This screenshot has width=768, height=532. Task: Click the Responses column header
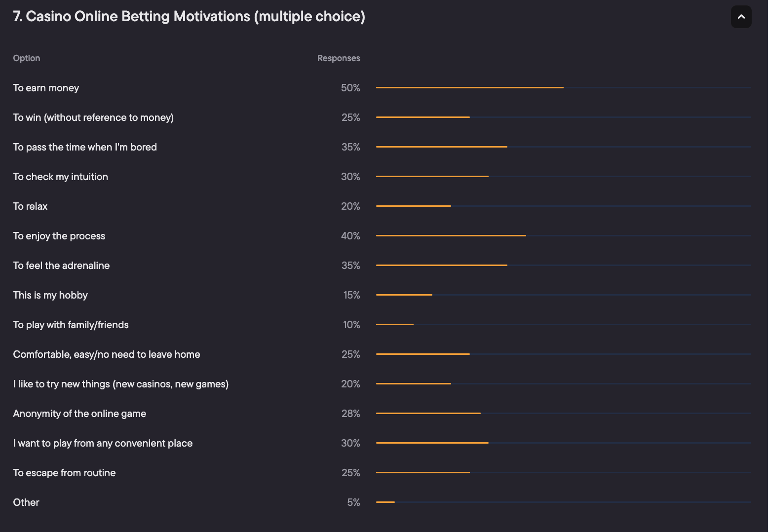[339, 58]
